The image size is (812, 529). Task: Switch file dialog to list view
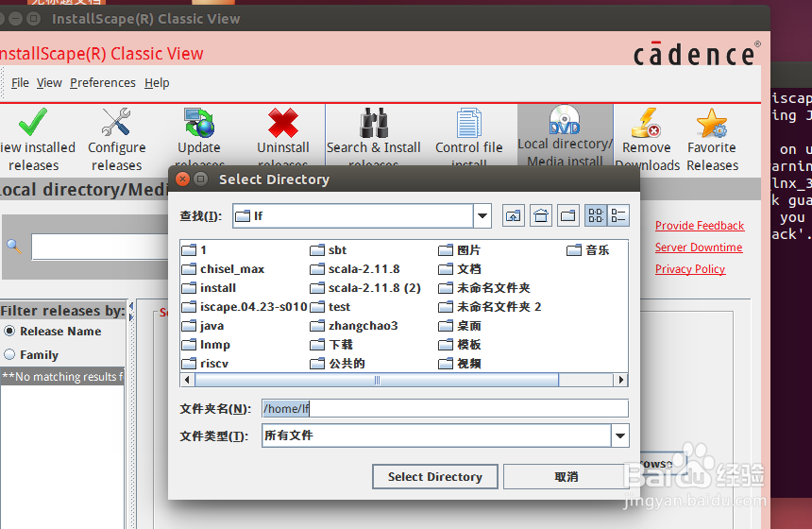point(596,215)
